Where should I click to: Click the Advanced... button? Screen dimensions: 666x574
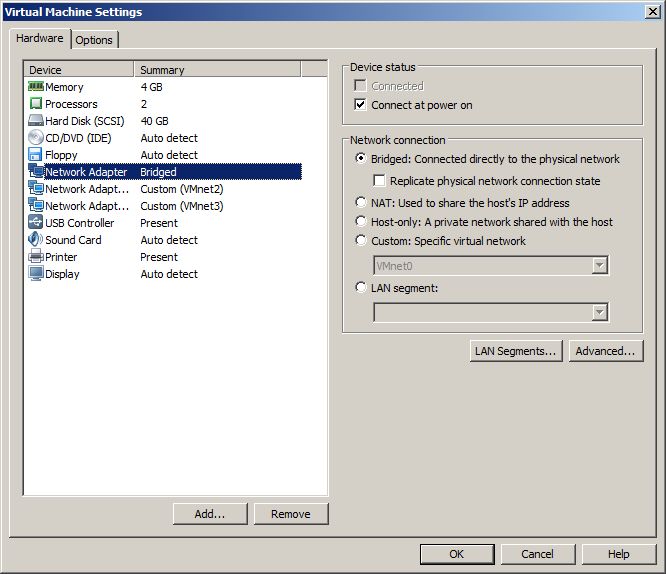tap(605, 351)
